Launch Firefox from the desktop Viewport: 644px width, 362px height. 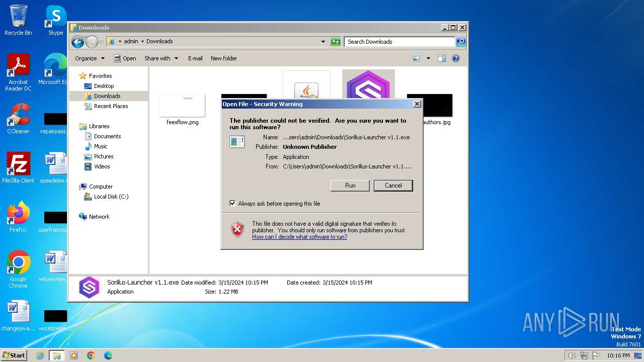[x=18, y=217]
